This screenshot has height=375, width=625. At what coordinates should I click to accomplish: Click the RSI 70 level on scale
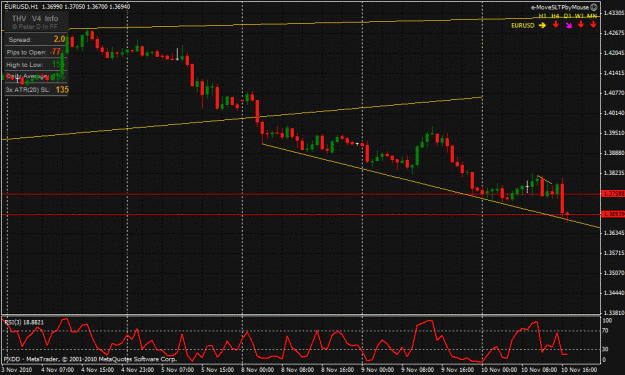(x=605, y=331)
